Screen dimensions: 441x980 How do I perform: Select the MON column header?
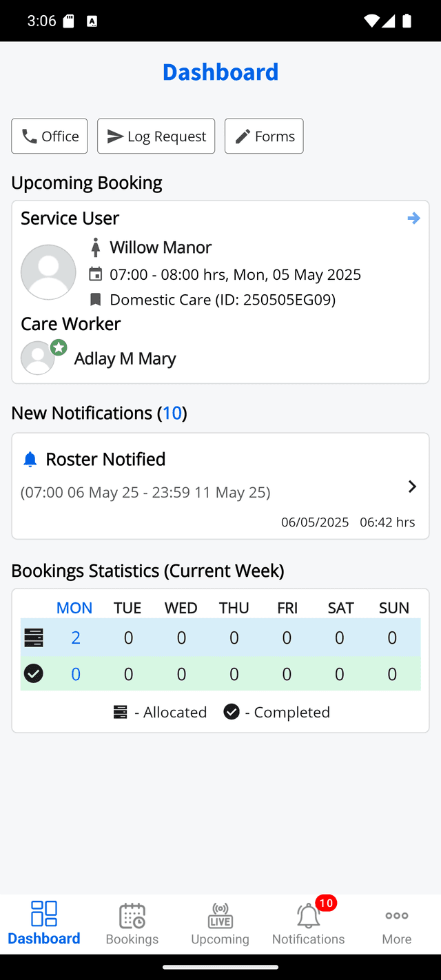pos(74,608)
